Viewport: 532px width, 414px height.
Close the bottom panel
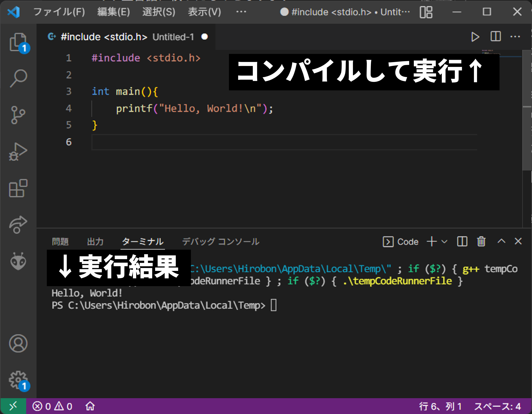point(518,241)
